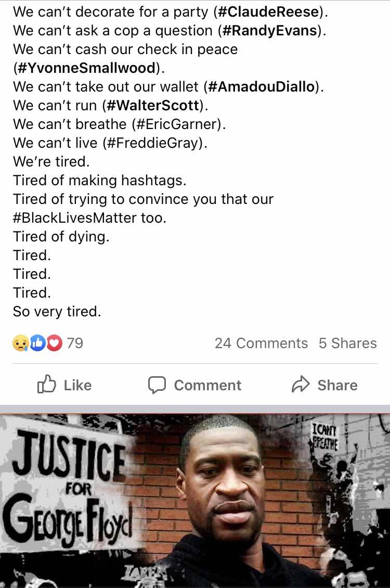Tap the Comment speech bubble icon
This screenshot has width=390, height=588.
click(157, 385)
